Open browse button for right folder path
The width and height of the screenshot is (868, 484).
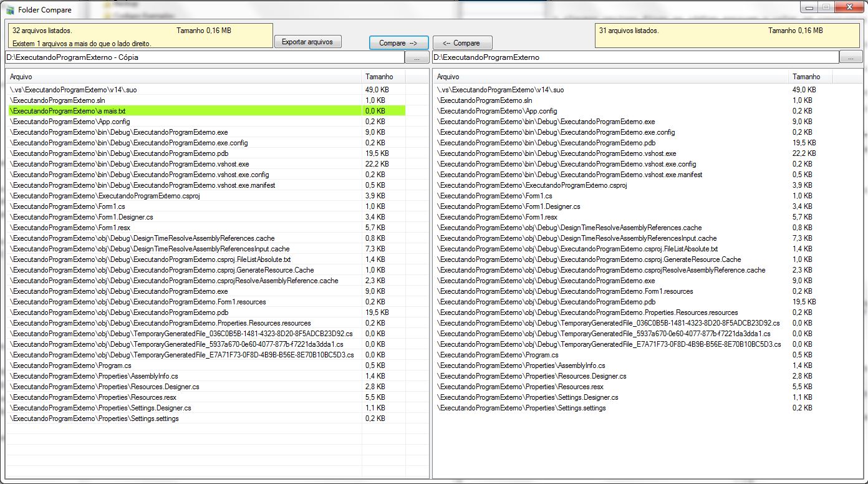(851, 57)
